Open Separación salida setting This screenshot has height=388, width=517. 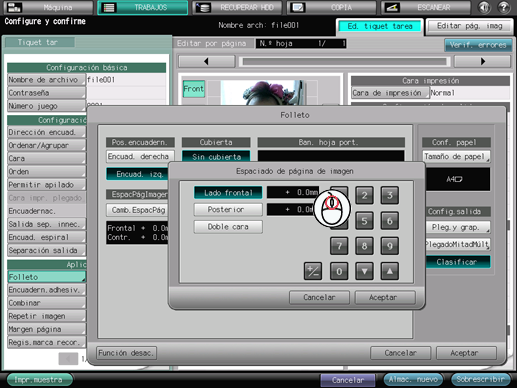tap(46, 250)
